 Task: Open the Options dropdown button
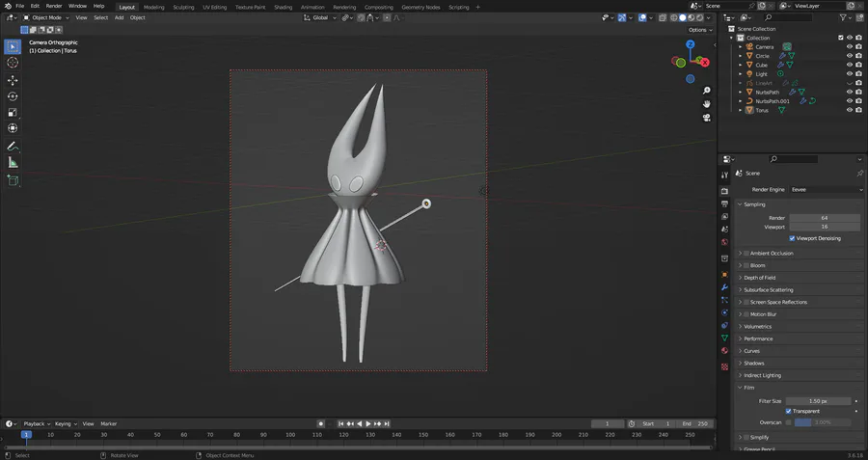pos(700,30)
